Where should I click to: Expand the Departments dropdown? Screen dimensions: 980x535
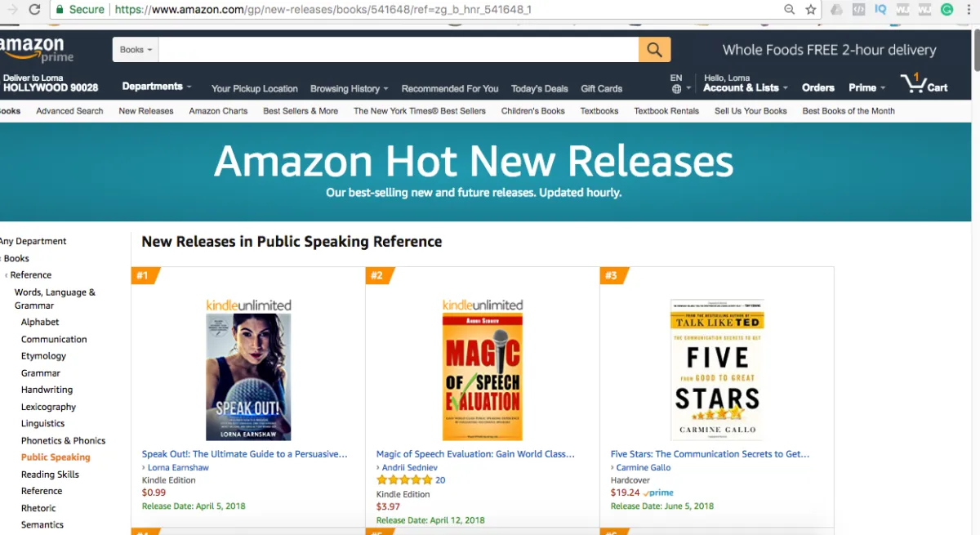(x=156, y=87)
